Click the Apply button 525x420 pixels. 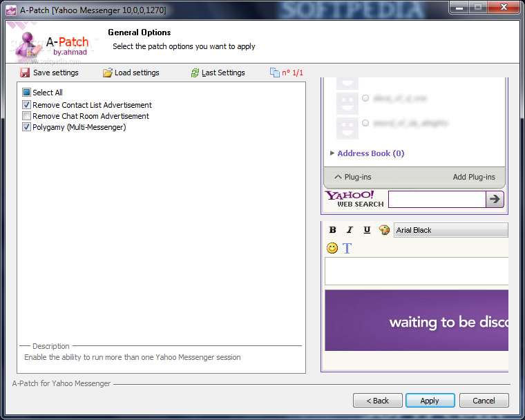[x=430, y=400]
